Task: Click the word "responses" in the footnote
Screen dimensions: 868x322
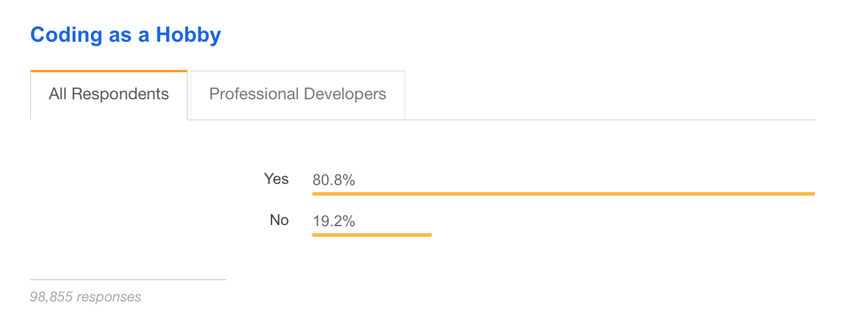Action: [x=109, y=297]
